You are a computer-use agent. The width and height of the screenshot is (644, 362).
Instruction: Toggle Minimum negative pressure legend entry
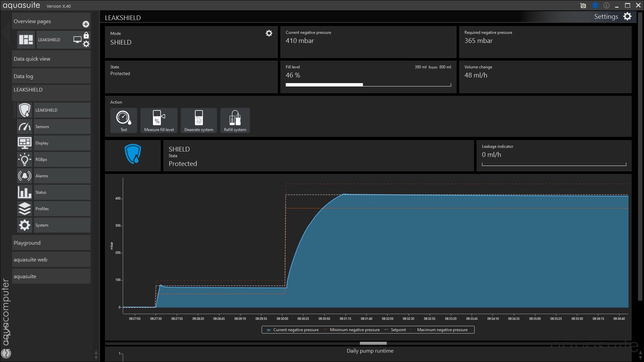tap(352, 330)
